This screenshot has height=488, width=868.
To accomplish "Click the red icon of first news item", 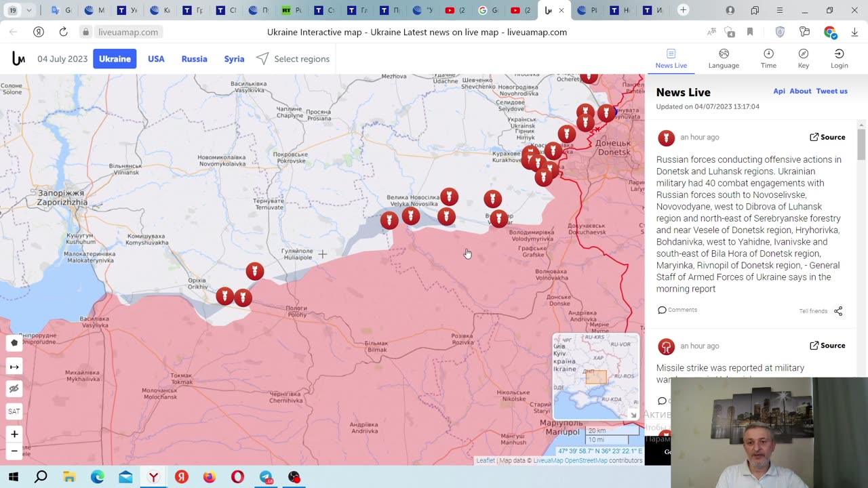I will [667, 138].
